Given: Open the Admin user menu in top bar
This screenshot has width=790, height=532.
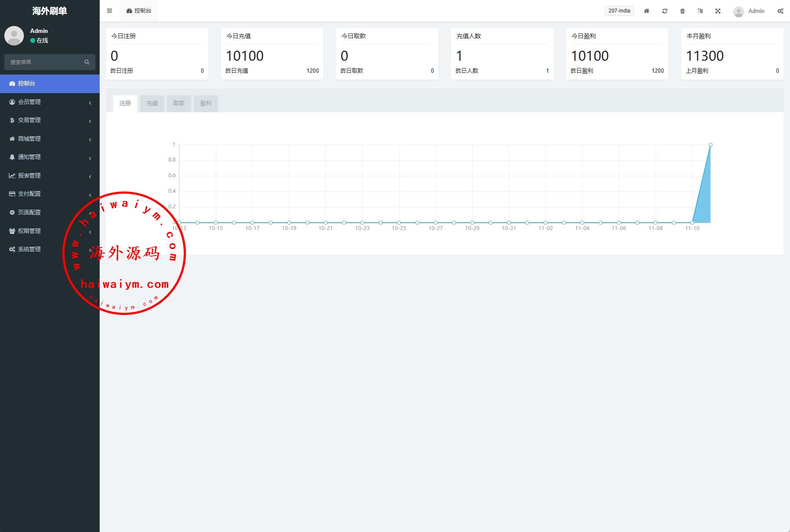Looking at the screenshot, I should (x=749, y=11).
